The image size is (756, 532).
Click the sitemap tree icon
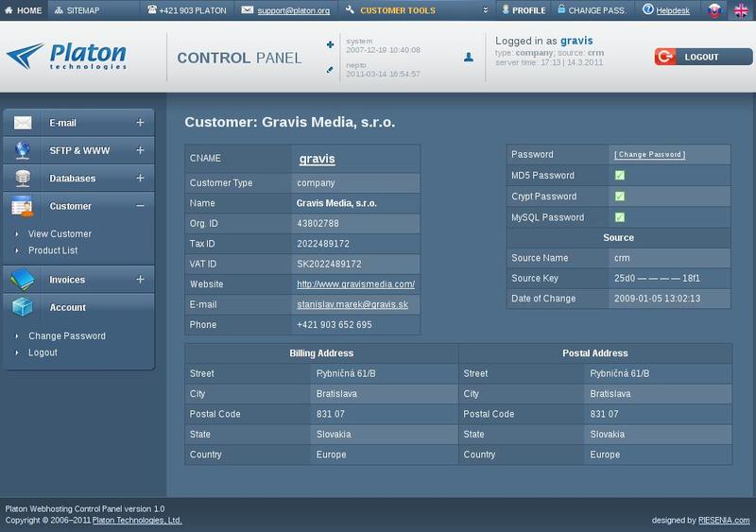click(x=59, y=10)
